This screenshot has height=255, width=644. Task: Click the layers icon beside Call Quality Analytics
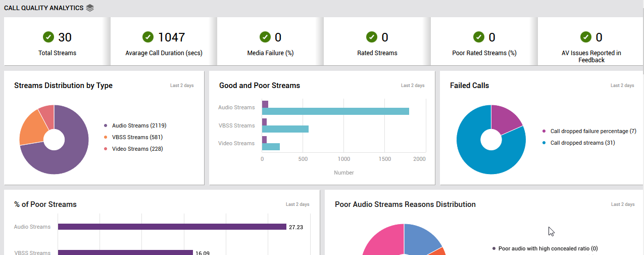90,8
